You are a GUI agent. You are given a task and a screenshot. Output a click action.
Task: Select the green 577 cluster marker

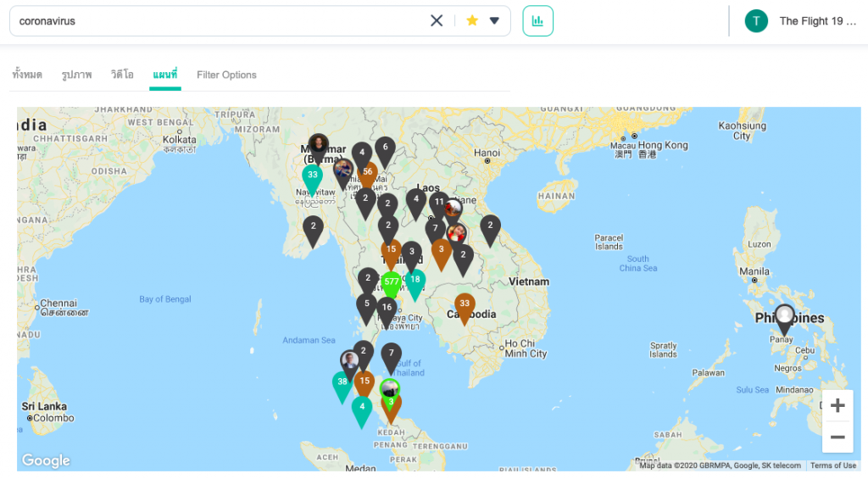[x=392, y=285]
